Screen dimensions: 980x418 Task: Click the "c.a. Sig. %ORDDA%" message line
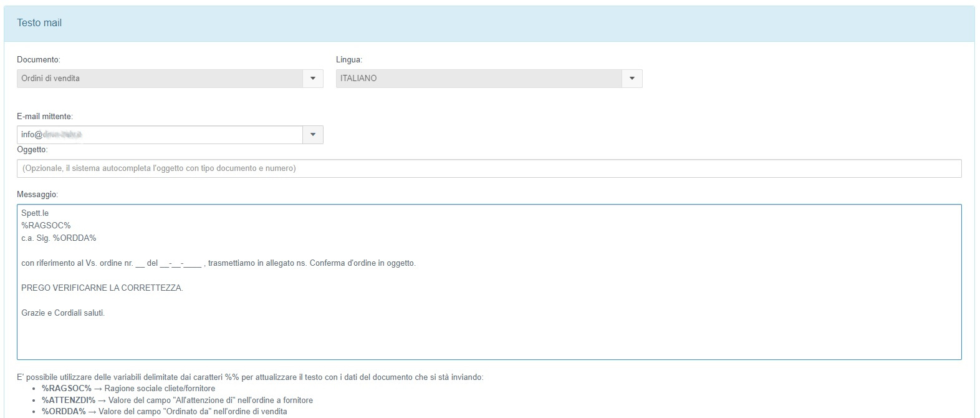(x=59, y=238)
